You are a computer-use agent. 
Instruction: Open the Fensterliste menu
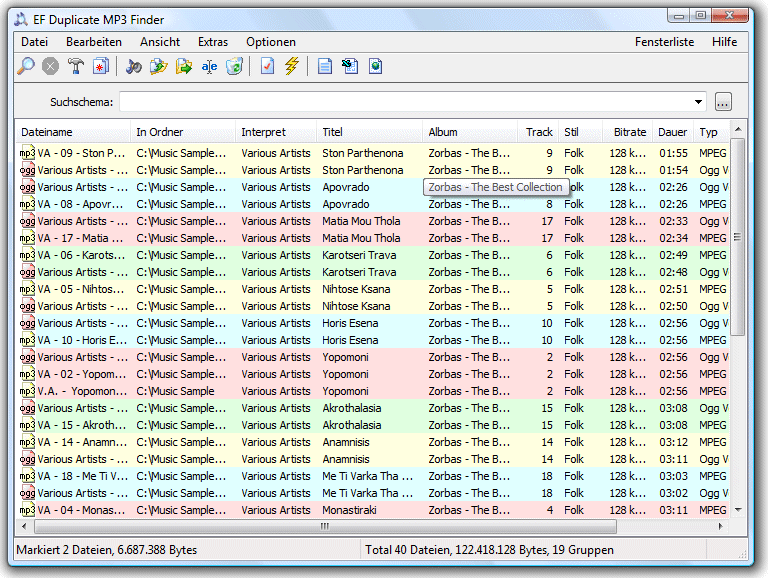point(664,42)
